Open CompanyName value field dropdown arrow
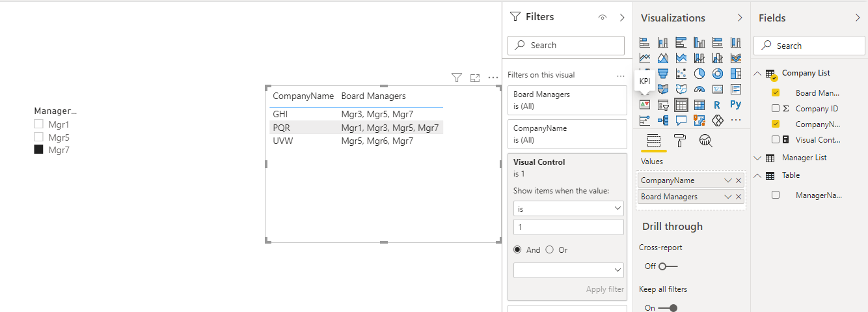868x312 pixels. [728, 180]
